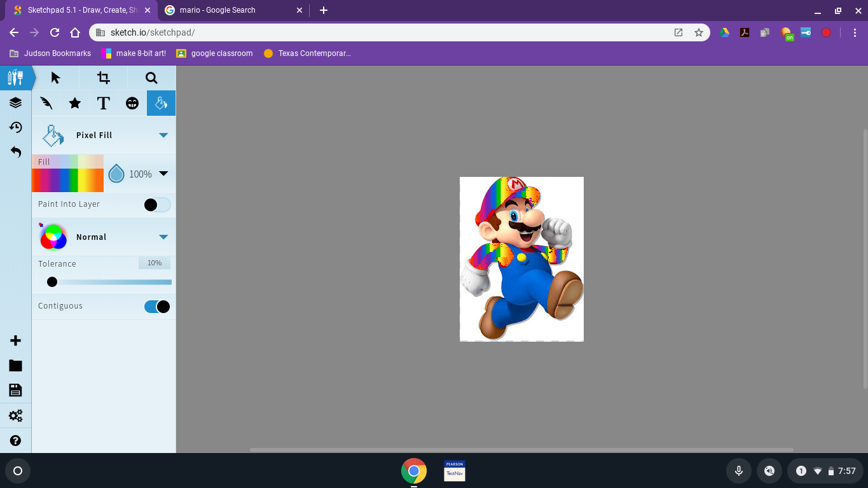Go to browser Home page
The width and height of the screenshot is (868, 488).
75,32
